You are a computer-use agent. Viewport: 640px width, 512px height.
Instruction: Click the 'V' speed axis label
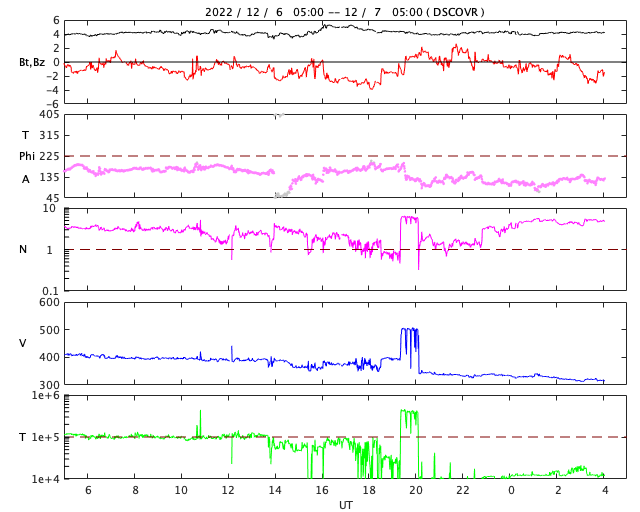[x=23, y=343]
